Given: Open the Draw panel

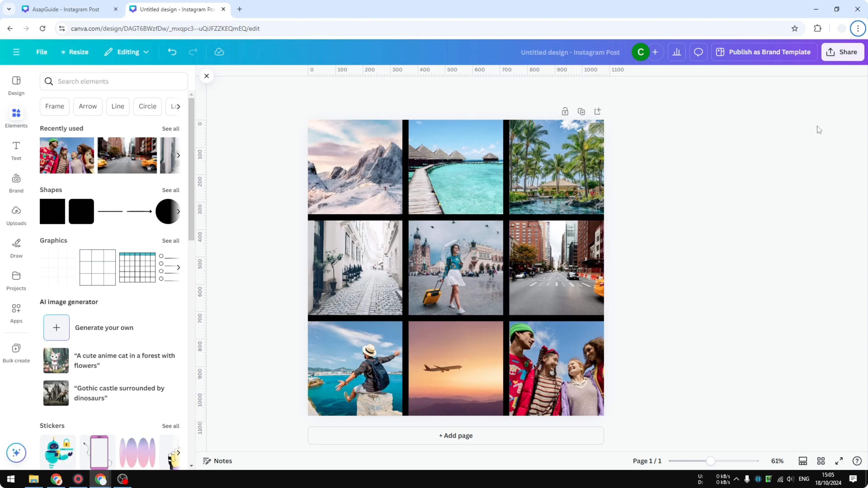Looking at the screenshot, I should coord(16,248).
